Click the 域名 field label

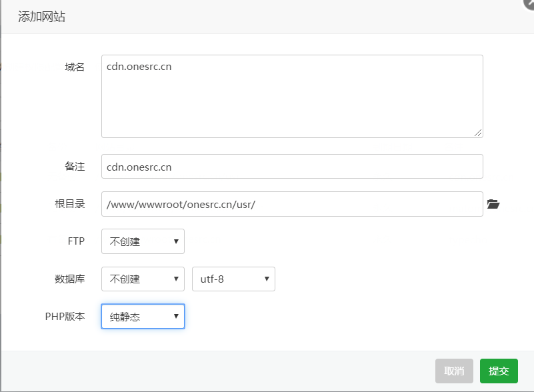pos(75,67)
